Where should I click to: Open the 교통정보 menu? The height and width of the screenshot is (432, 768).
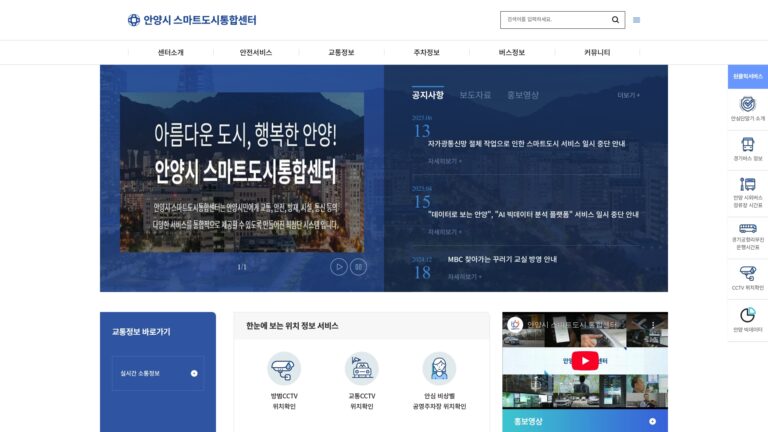click(341, 52)
